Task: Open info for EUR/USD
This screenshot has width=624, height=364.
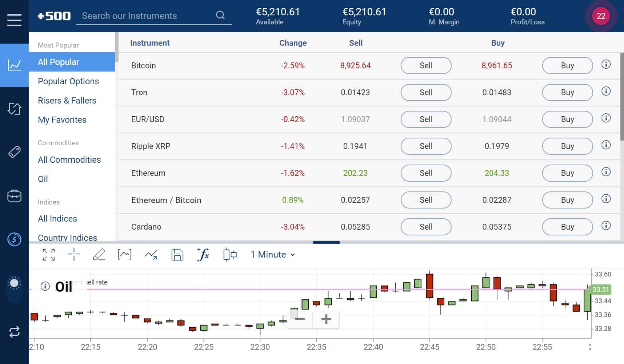Action: [606, 118]
